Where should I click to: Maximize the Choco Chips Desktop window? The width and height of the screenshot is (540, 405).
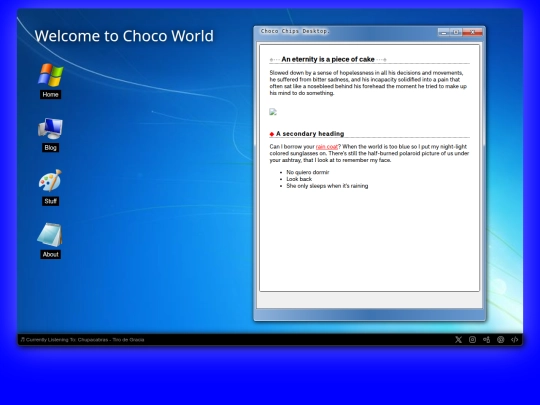pos(456,32)
